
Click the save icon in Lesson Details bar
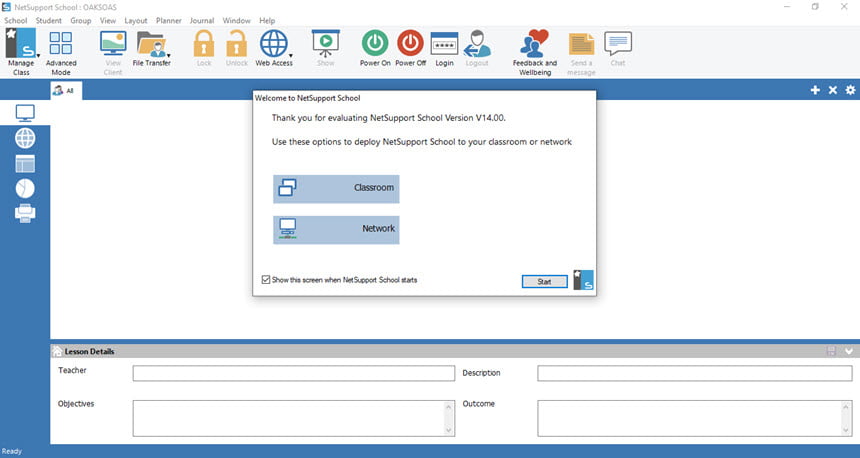pos(831,351)
